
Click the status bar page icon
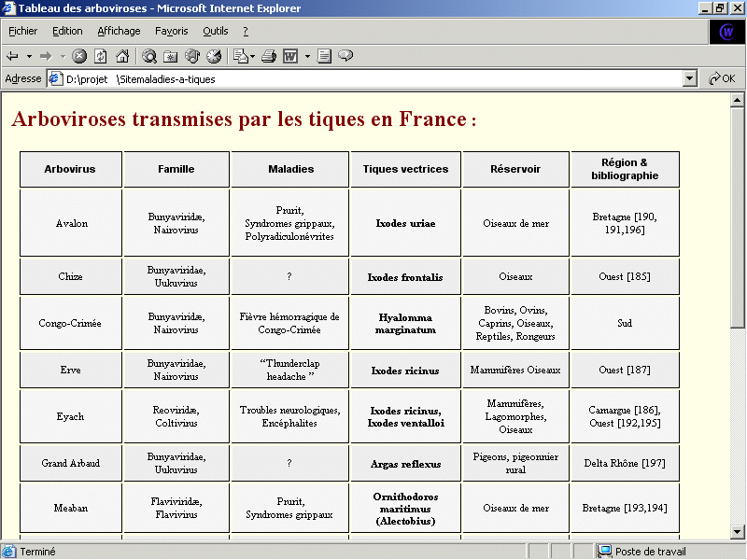[9, 552]
